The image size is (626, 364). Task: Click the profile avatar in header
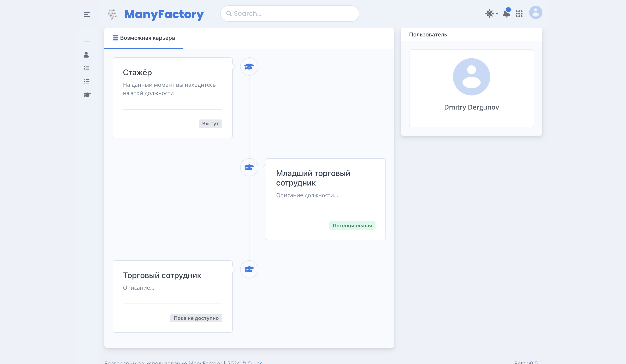[x=535, y=13]
